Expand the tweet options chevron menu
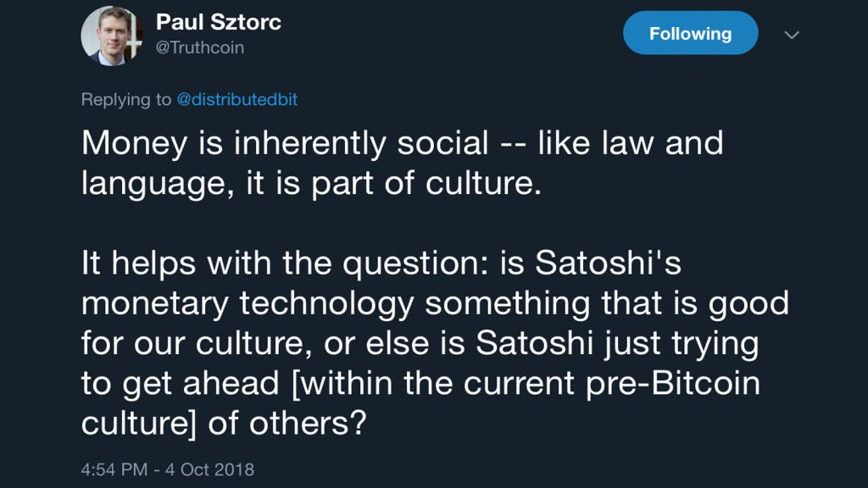868x488 pixels. click(x=792, y=35)
